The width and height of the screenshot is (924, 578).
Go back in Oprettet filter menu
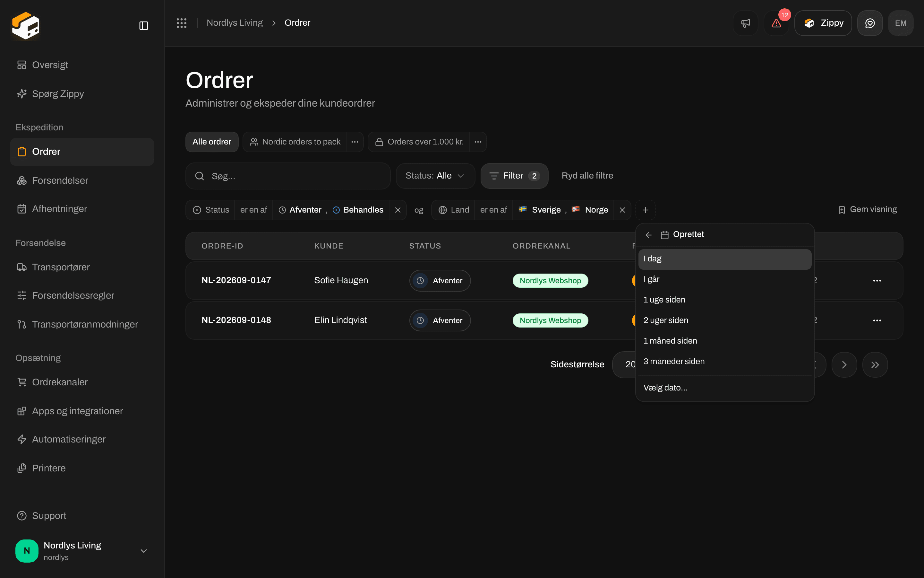[648, 235]
